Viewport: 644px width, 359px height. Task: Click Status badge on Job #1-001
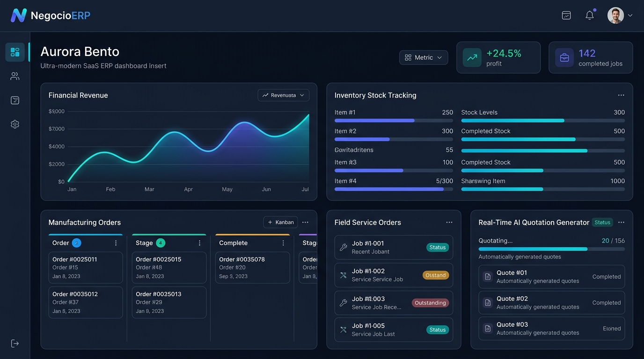coord(438,248)
